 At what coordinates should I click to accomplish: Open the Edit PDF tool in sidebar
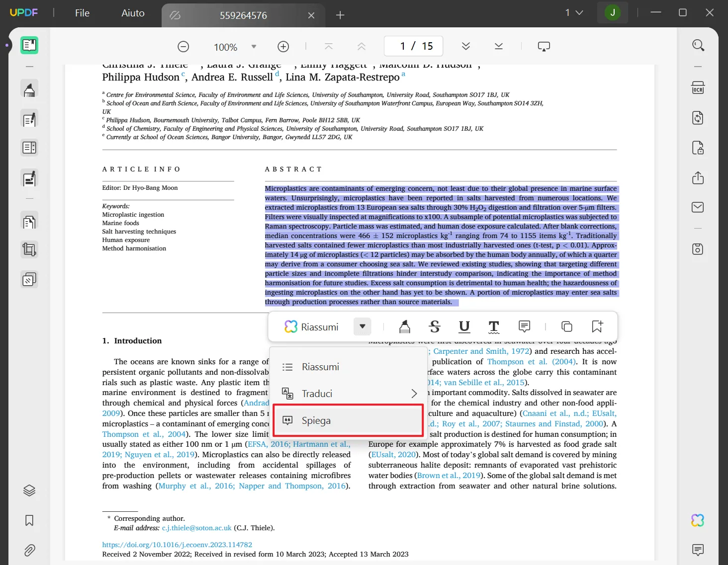(29, 119)
